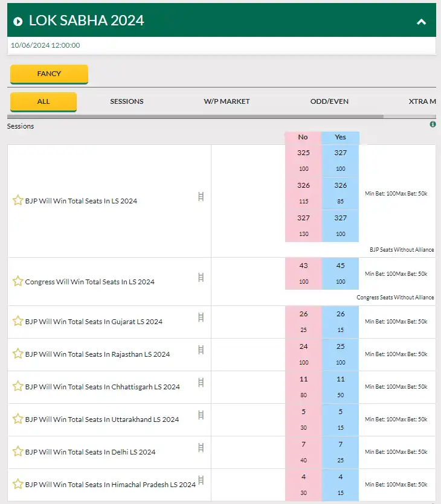The width and height of the screenshot is (441, 504).
Task: Click the LOK SABHA 2024 title
Action: click(86, 21)
